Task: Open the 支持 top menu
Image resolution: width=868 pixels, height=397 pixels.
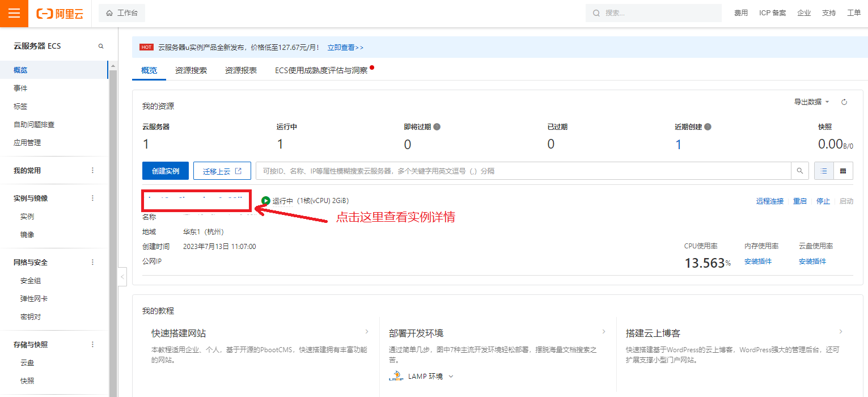Action: [829, 13]
